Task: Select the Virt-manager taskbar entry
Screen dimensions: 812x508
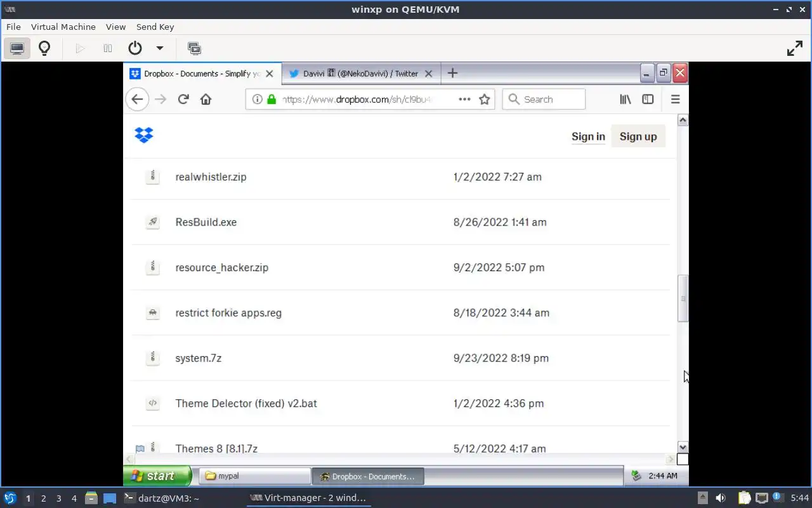Action: [x=308, y=498]
